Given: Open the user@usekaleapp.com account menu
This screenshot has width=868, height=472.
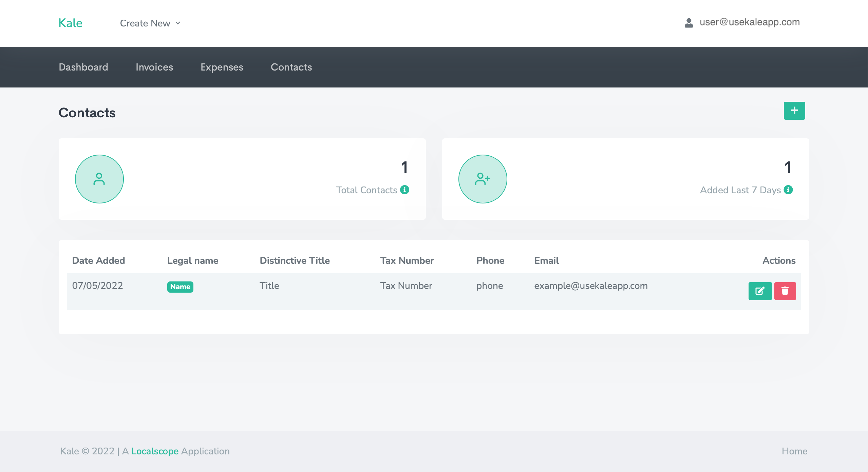Looking at the screenshot, I should pos(749,22).
